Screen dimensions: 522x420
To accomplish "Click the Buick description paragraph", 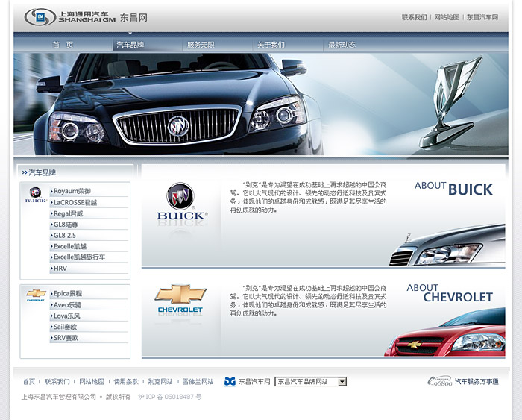I will coord(308,197).
